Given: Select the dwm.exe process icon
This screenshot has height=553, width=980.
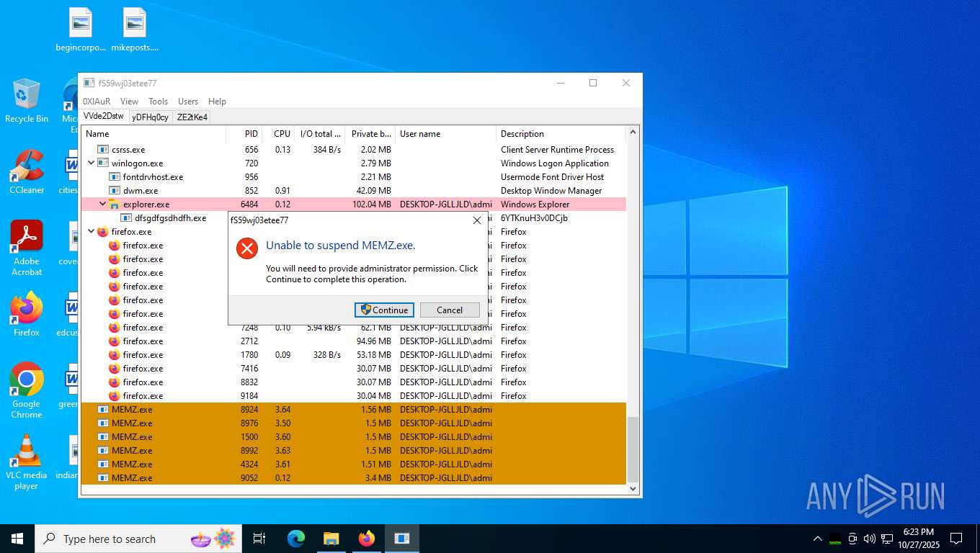Looking at the screenshot, I should (115, 191).
